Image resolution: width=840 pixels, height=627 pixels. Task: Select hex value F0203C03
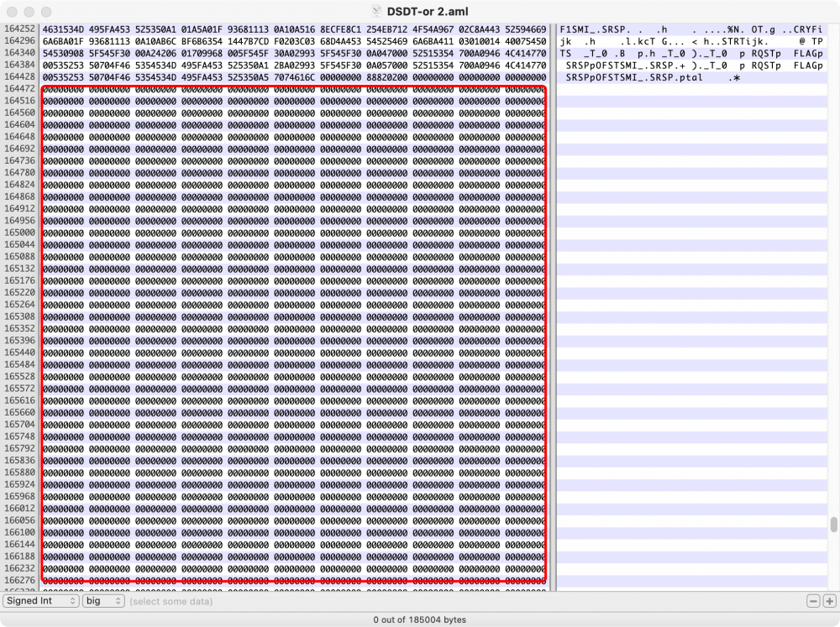point(295,41)
